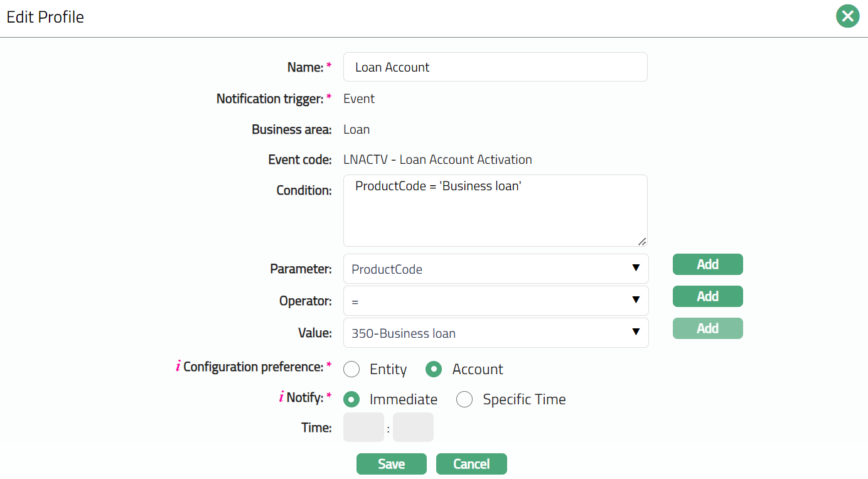Click info icon beside Configuration preference
The image size is (868, 479).
coord(178,367)
